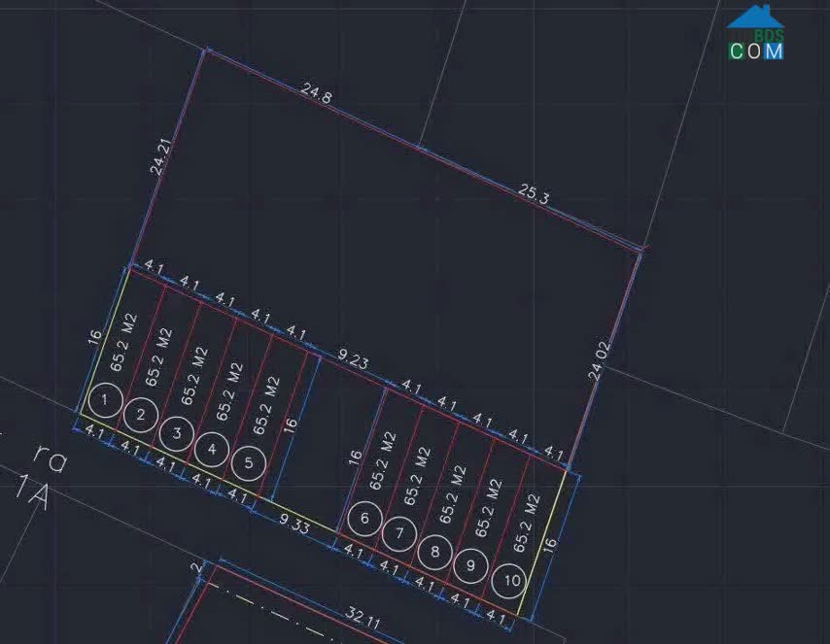Pick the circled lot number 4
This screenshot has width=830, height=644.
coord(212,448)
